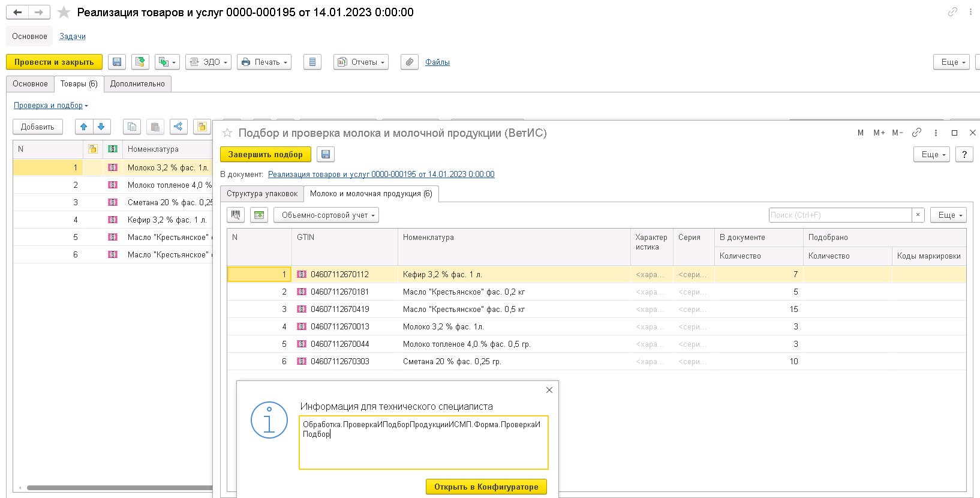Move row down with the blue down arrow

(101, 127)
